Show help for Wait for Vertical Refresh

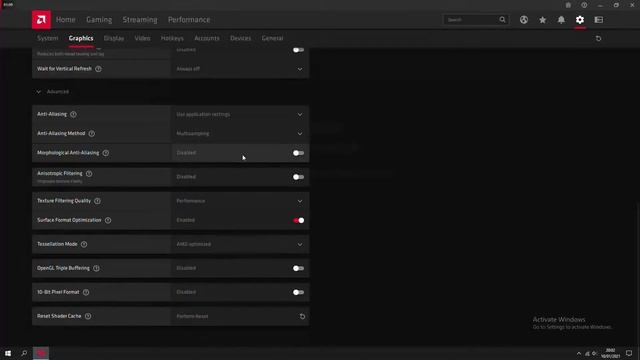tap(98, 69)
